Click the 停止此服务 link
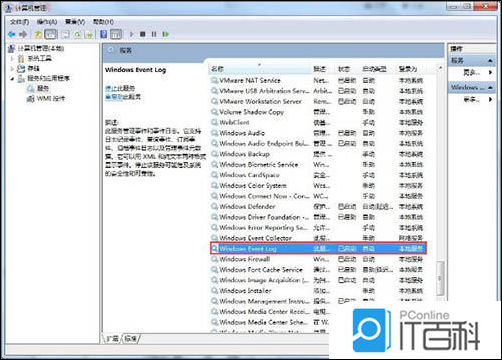Image resolution: width=502 pixels, height=360 pixels. click(x=120, y=88)
